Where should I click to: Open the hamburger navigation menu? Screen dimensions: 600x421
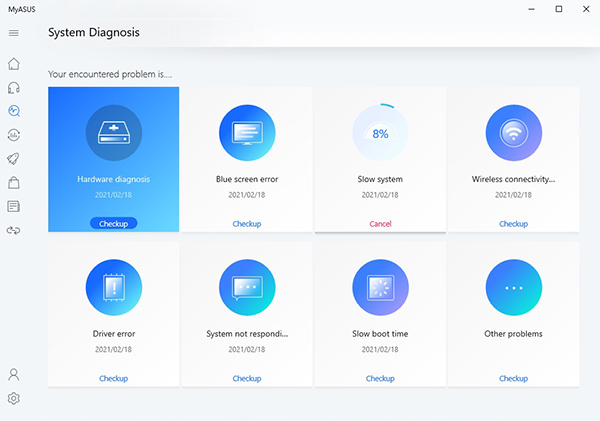click(14, 33)
